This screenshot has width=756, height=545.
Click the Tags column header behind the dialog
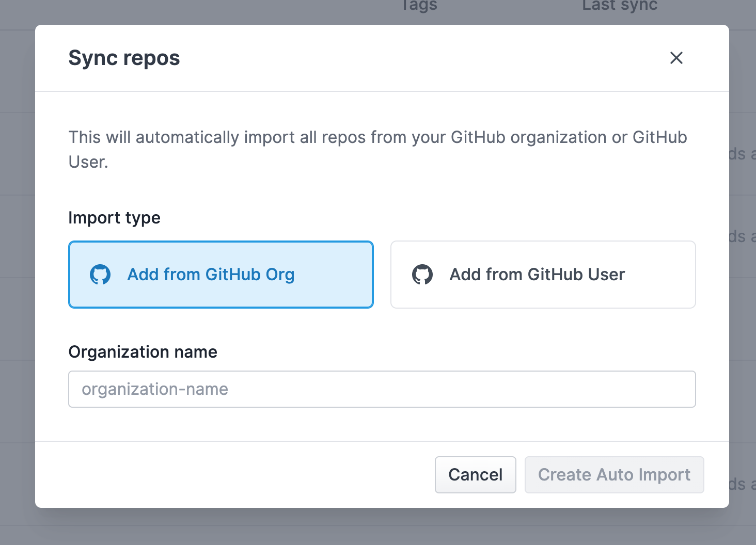(418, 6)
